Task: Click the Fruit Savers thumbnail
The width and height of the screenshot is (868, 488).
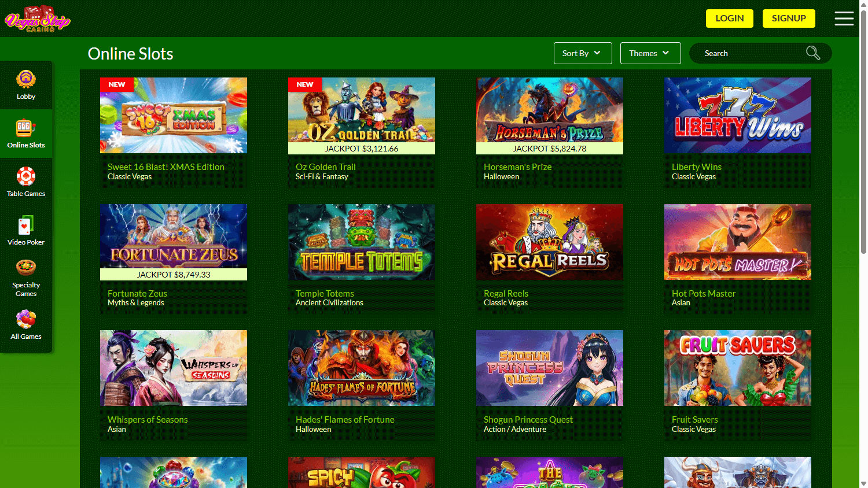Action: pos(737,368)
